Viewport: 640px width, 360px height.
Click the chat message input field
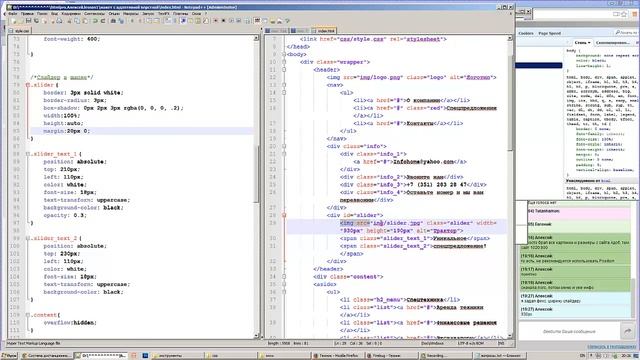point(569,331)
